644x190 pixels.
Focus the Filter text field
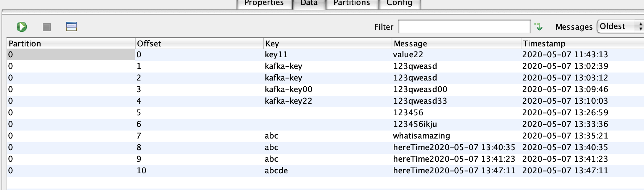tap(464, 27)
